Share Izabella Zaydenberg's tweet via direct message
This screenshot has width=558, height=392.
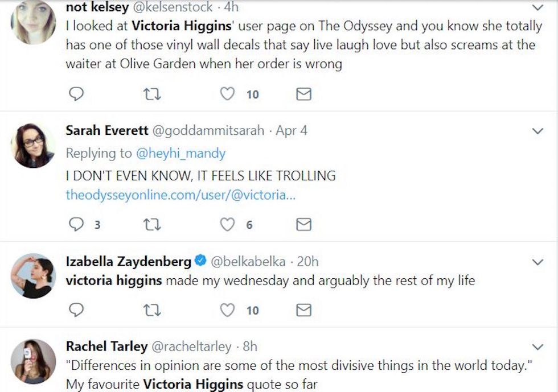click(304, 310)
